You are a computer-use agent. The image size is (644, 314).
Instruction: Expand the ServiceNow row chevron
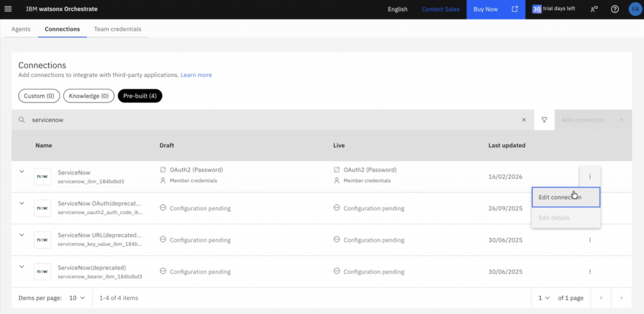[x=22, y=171]
